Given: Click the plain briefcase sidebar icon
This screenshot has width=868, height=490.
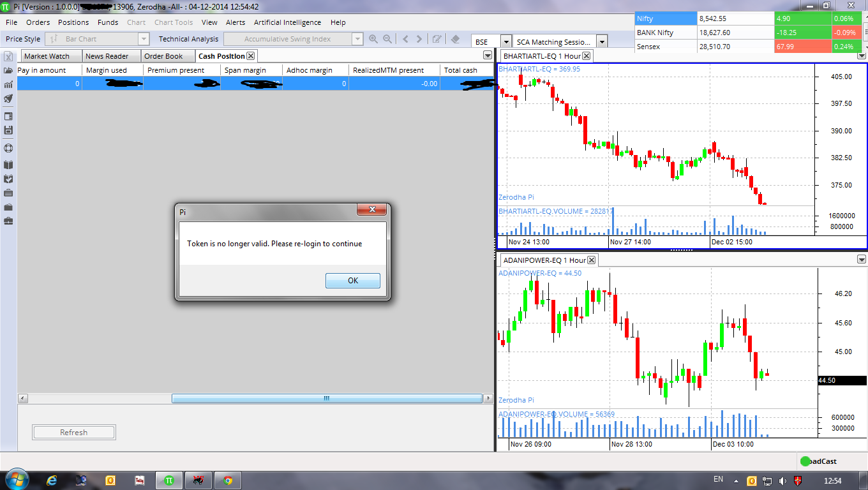Looking at the screenshot, I should tap(8, 207).
